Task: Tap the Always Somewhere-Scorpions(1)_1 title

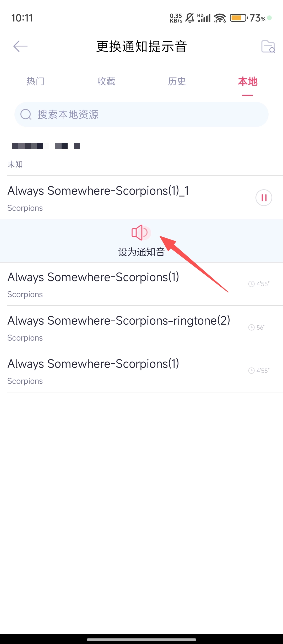Action: click(98, 191)
